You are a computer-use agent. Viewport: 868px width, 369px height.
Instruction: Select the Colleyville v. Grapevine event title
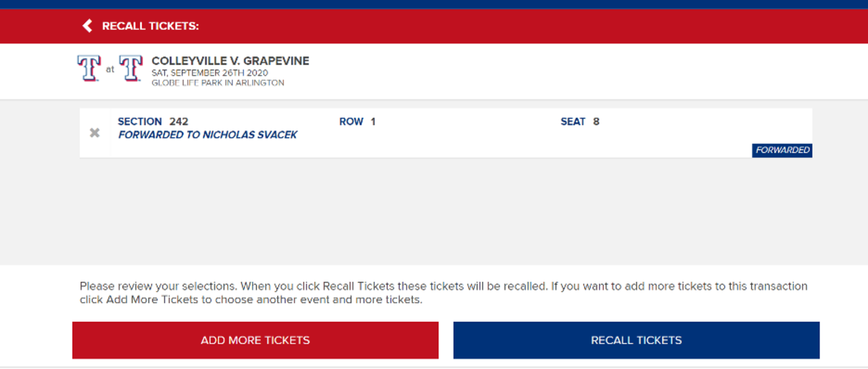230,61
